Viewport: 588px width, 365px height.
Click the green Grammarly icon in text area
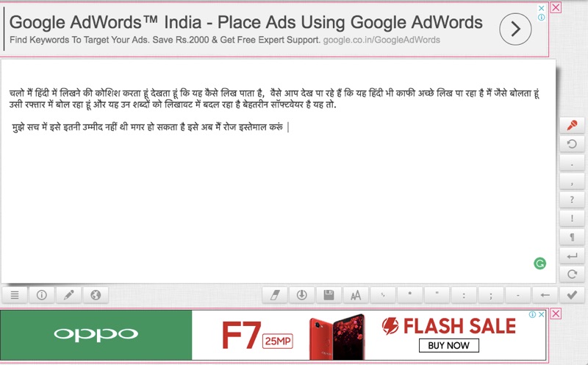[x=539, y=263]
